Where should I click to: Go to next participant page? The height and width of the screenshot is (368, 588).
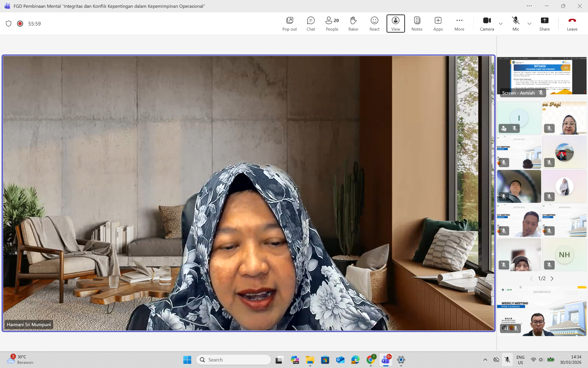tap(552, 279)
